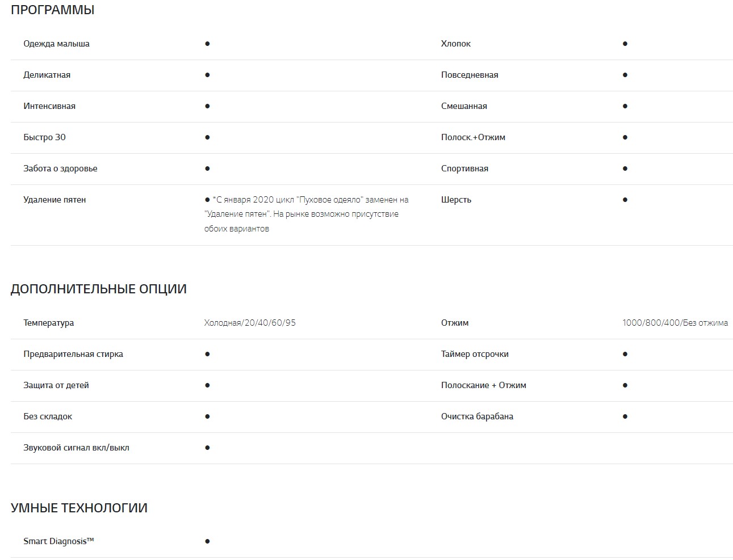Image resolution: width=733 pixels, height=560 pixels.
Task: Click the bullet for Шерсть program
Action: click(625, 200)
